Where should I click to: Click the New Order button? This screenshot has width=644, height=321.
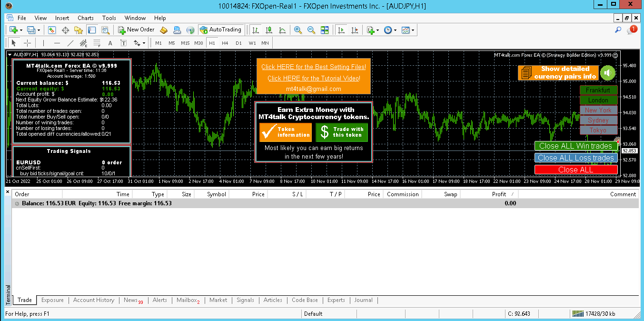tap(136, 30)
